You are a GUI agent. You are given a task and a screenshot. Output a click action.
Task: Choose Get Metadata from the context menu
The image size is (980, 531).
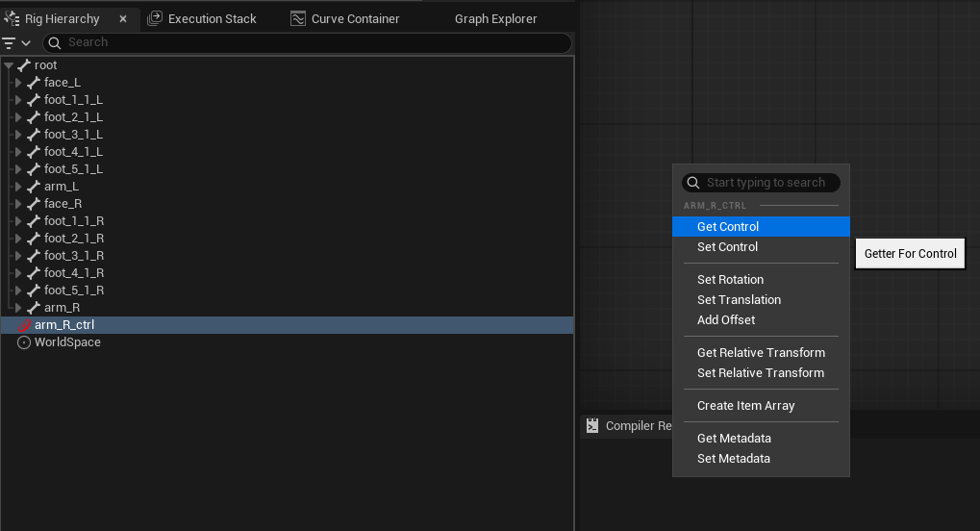coord(761,439)
